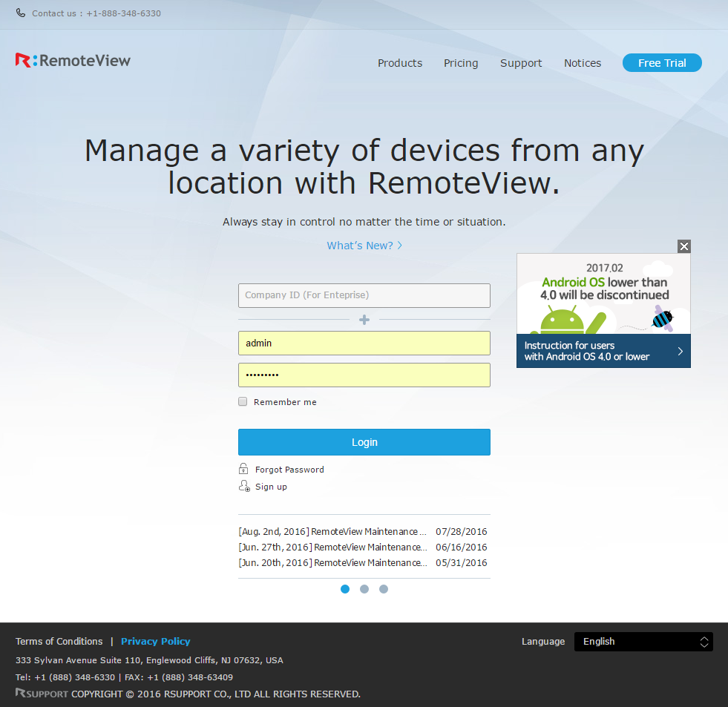The image size is (728, 707).
Task: Click the password input field
Action: click(x=364, y=375)
